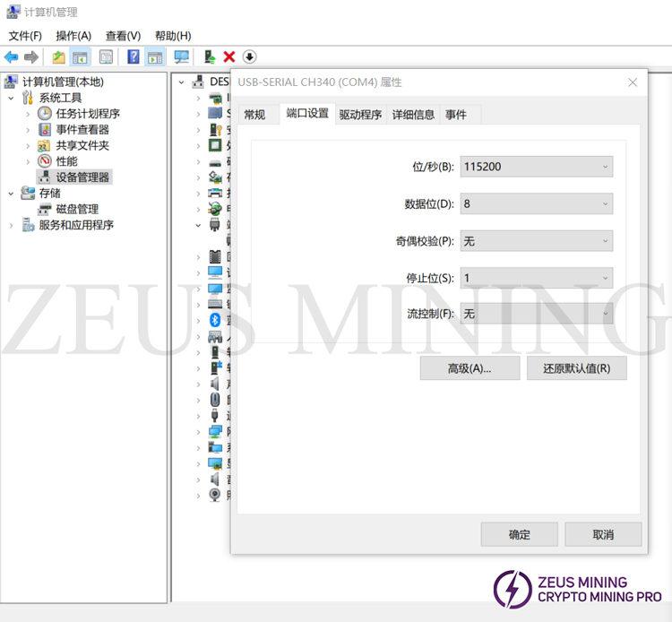Toggle the show/hide console tree icon

click(x=81, y=57)
